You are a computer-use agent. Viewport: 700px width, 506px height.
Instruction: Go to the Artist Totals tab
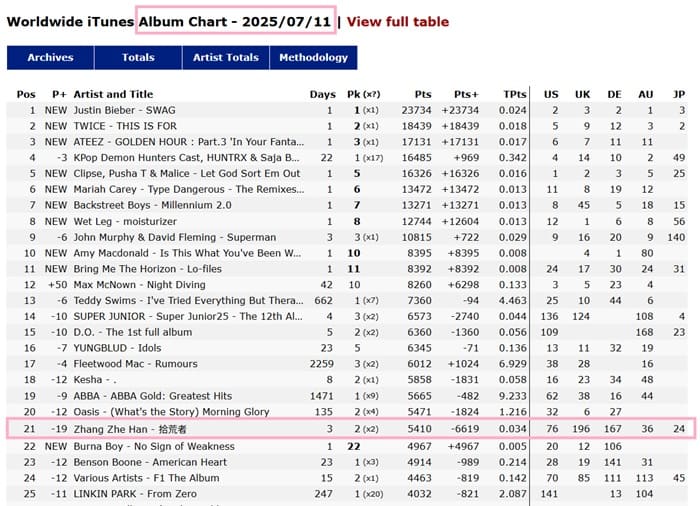click(x=226, y=58)
